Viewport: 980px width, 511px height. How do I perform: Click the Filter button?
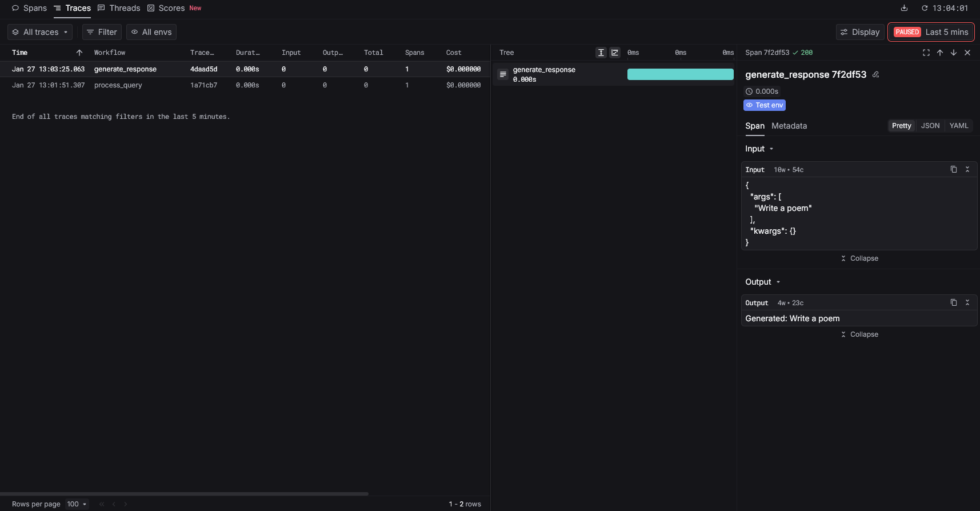click(x=102, y=32)
